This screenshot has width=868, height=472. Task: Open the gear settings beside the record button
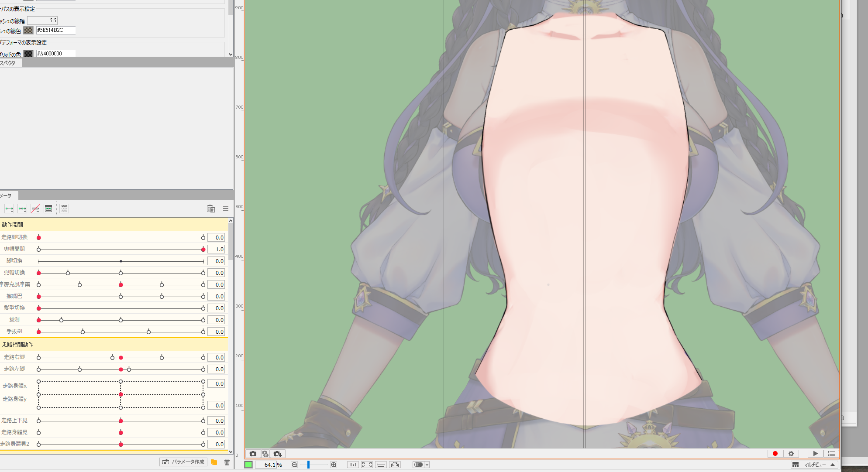click(791, 454)
